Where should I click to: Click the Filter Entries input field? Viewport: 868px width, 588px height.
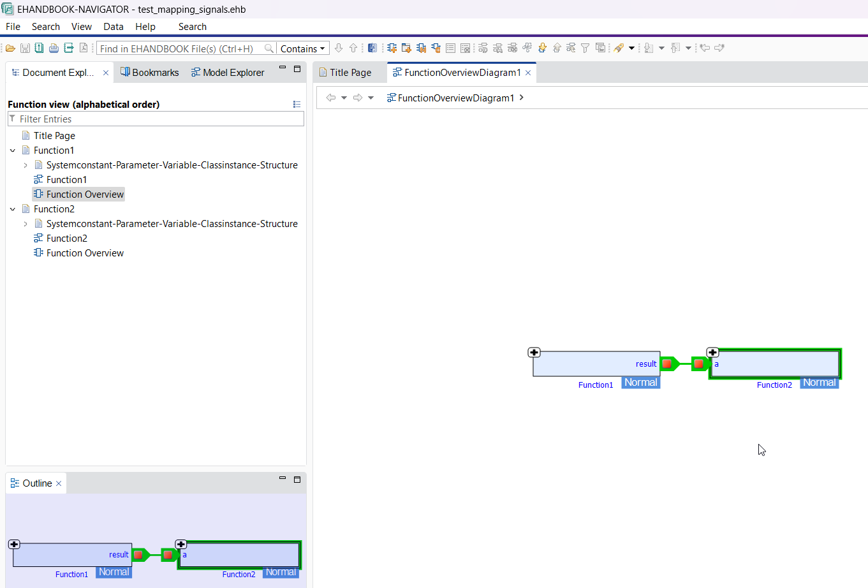click(159, 119)
